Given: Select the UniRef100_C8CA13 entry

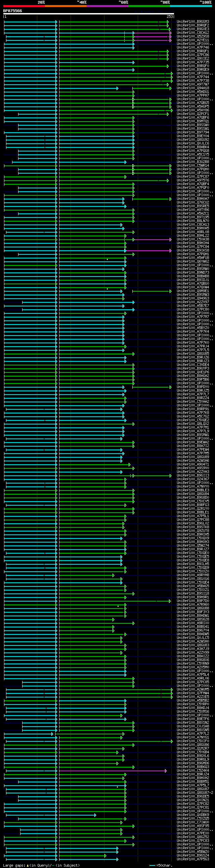Looking at the screenshot, I should (x=193, y=225).
